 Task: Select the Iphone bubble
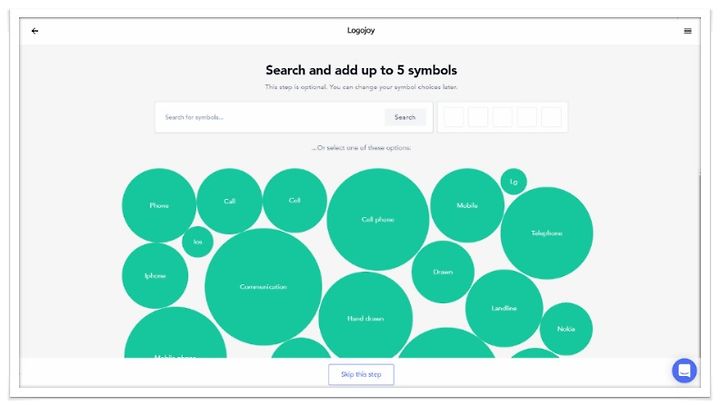(155, 276)
